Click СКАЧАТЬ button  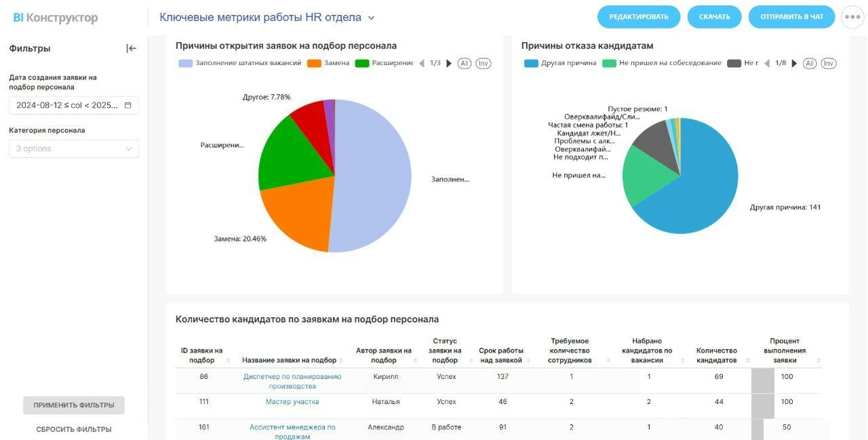pos(714,17)
